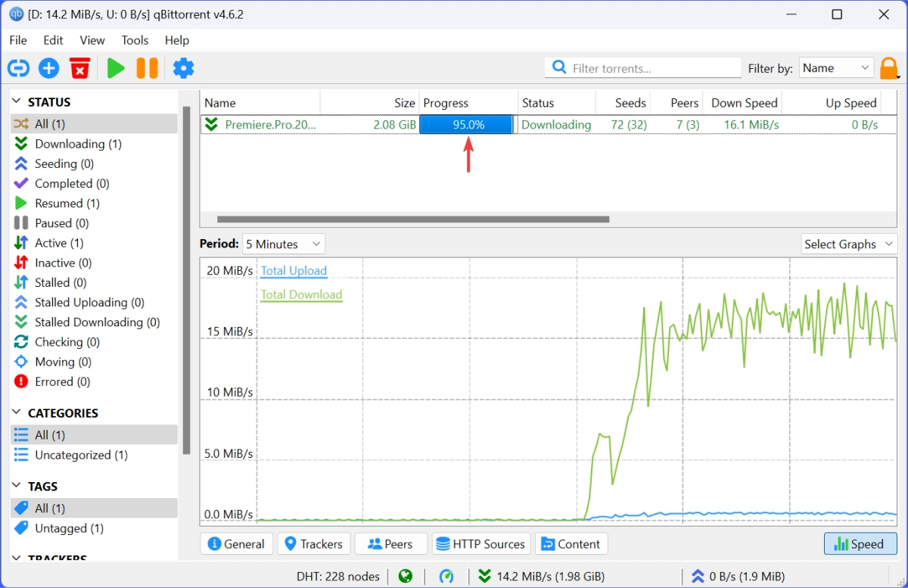Open the Filter by Name dropdown
Viewport: 908px width, 588px height.
point(836,68)
